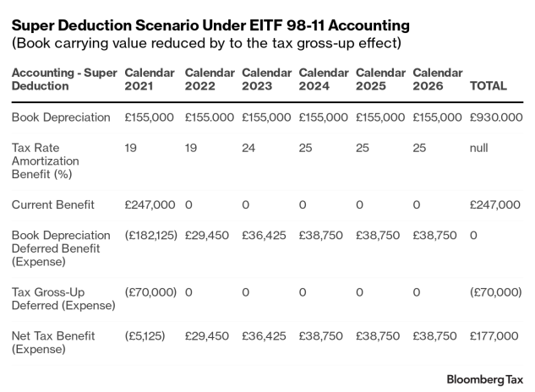This screenshot has height=392, width=535.
Task: Click the £930.000 total depreciation cell
Action: 494,117
